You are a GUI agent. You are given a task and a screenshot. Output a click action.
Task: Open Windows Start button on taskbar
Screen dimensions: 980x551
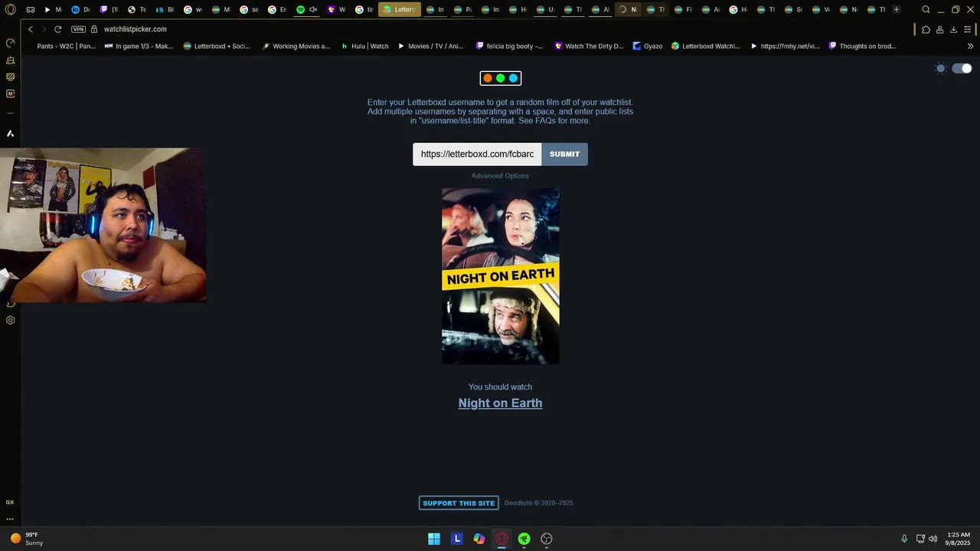coord(434,539)
